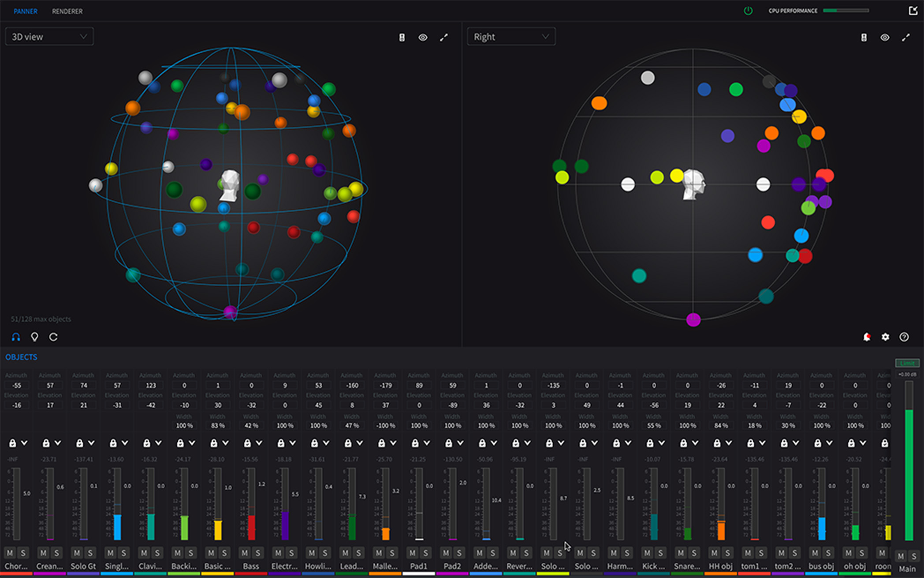The image size is (924, 578).
Task: Click the Azimuth value field of Solo Gt
Action: point(83,385)
